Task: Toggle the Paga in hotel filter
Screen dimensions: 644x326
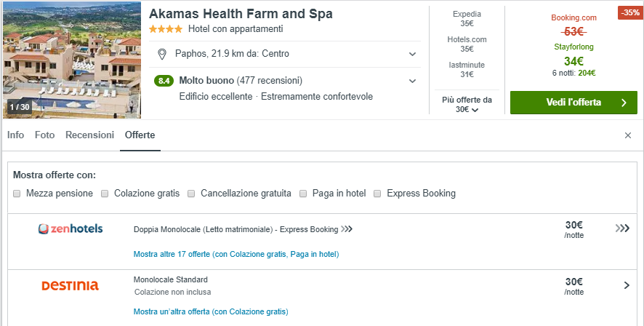Action: (x=304, y=194)
